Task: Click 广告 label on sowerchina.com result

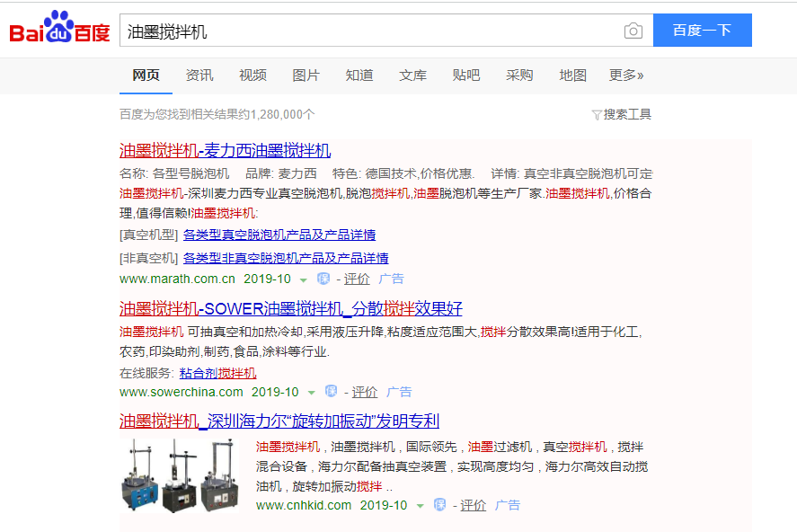Action: 399,392
